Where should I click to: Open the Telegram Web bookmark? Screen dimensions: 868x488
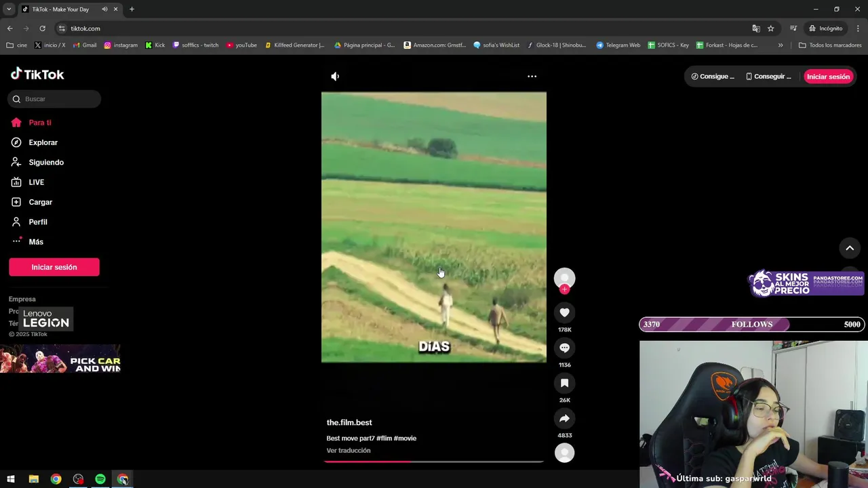pyautogui.click(x=618, y=45)
